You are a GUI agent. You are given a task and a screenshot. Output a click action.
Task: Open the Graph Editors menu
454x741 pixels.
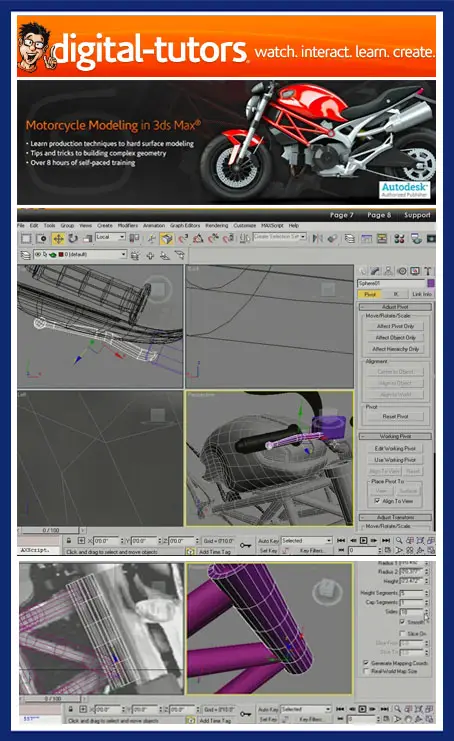185,225
